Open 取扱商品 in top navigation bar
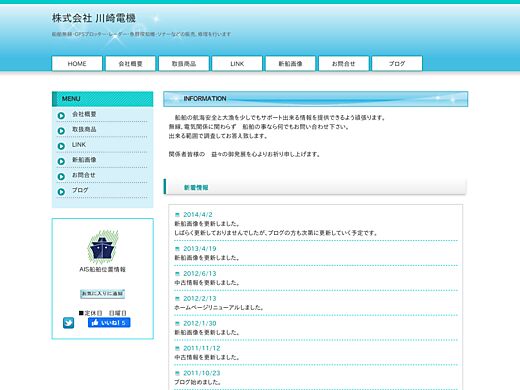 (184, 63)
